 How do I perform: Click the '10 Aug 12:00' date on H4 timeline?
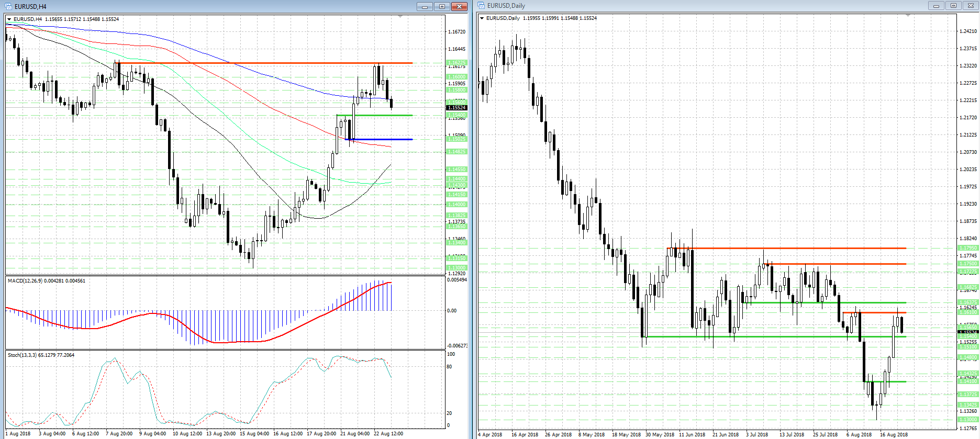187,434
